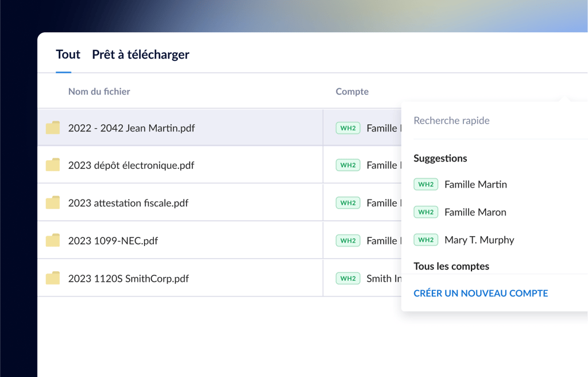The height and width of the screenshot is (377, 588).
Task: Click WH2 badge beside Famille Maron suggestion
Action: tap(425, 212)
